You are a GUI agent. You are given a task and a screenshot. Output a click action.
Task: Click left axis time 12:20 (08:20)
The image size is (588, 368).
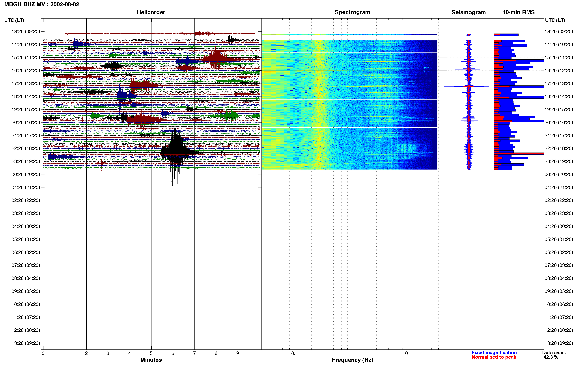pyautogui.click(x=26, y=330)
